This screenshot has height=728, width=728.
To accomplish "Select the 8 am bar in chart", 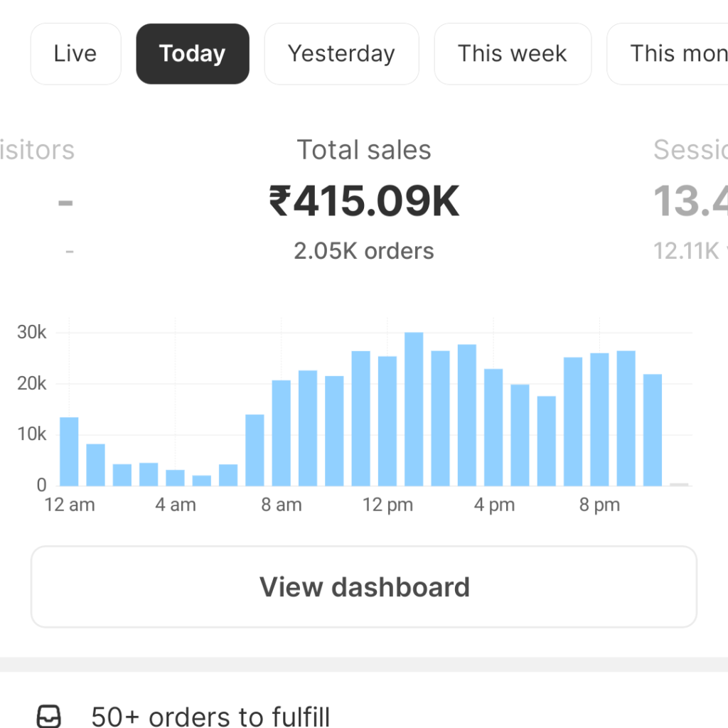I will pyautogui.click(x=282, y=433).
